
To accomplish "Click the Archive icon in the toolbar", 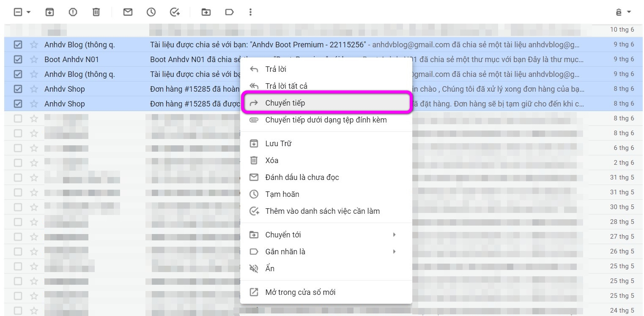I will tap(50, 12).
